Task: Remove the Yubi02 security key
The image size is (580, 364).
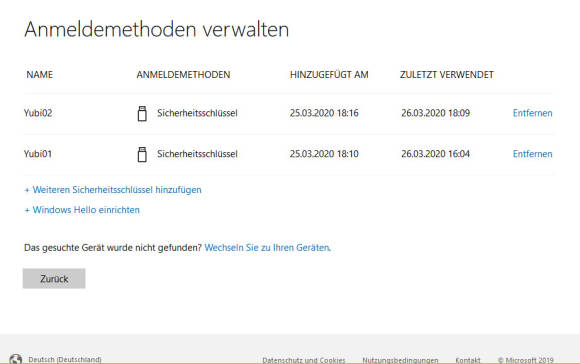Action: [x=532, y=113]
